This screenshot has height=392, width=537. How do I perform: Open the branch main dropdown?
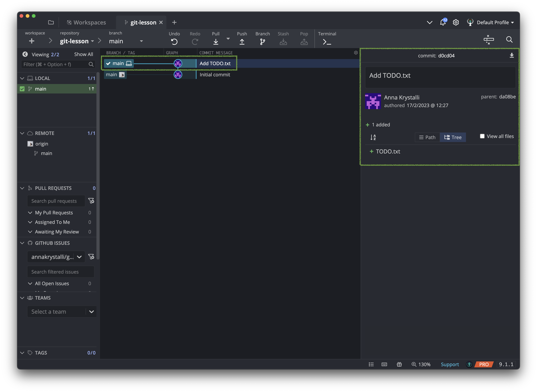coord(126,41)
